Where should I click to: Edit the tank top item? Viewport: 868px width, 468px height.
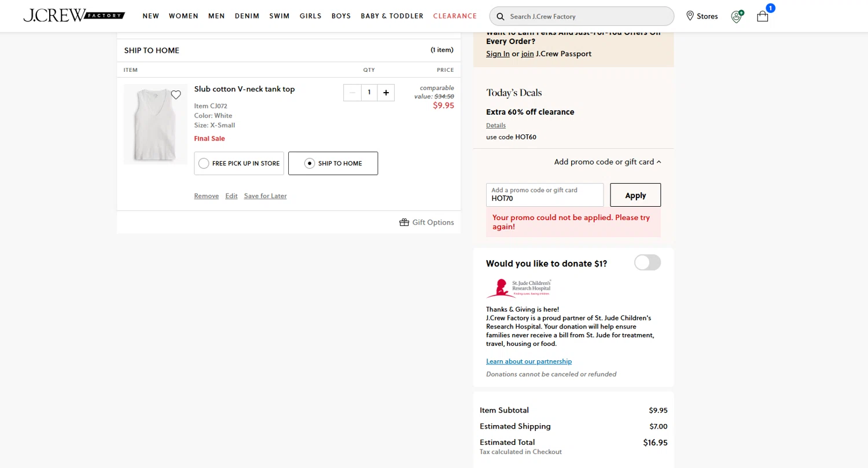(231, 196)
